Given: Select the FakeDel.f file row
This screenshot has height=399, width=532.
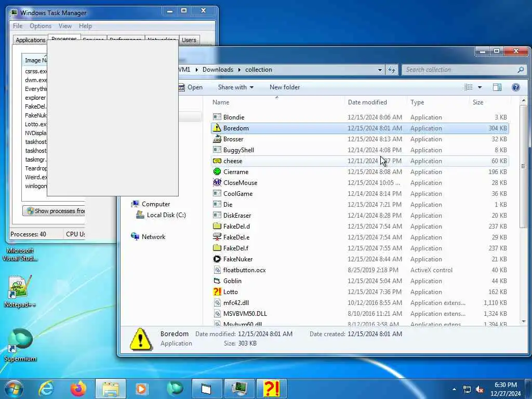Looking at the screenshot, I should 360,248.
